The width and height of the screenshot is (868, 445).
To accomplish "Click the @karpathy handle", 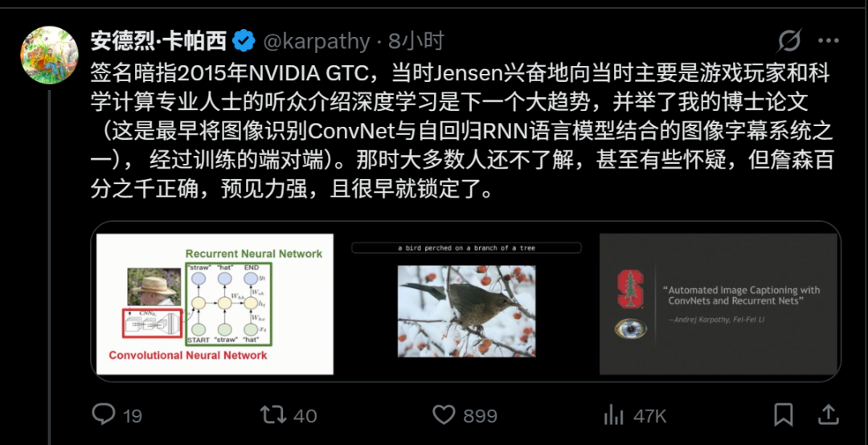I will click(x=316, y=42).
